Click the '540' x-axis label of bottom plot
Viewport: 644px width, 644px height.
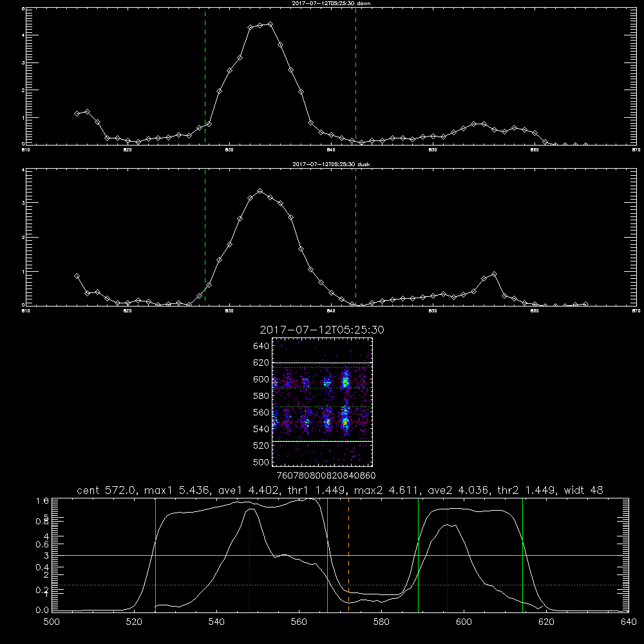[216, 622]
